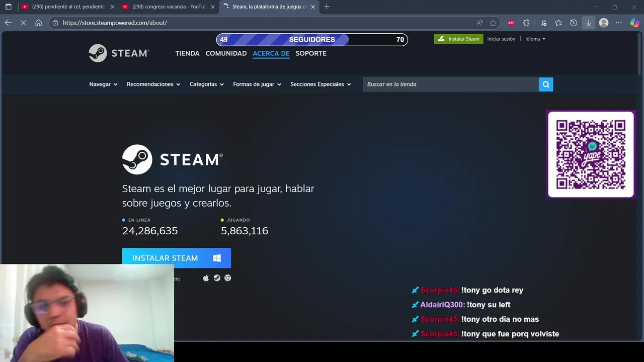Close the Steam tab
Viewport: 644px width, 362px height.
tap(313, 7)
